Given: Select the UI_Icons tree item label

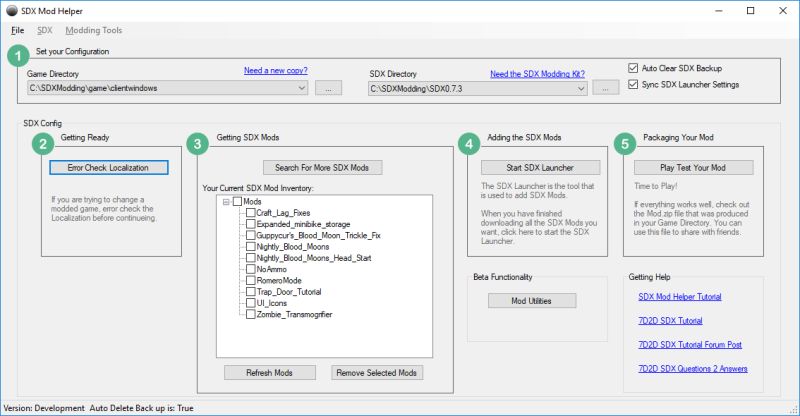Looking at the screenshot, I should [272, 303].
